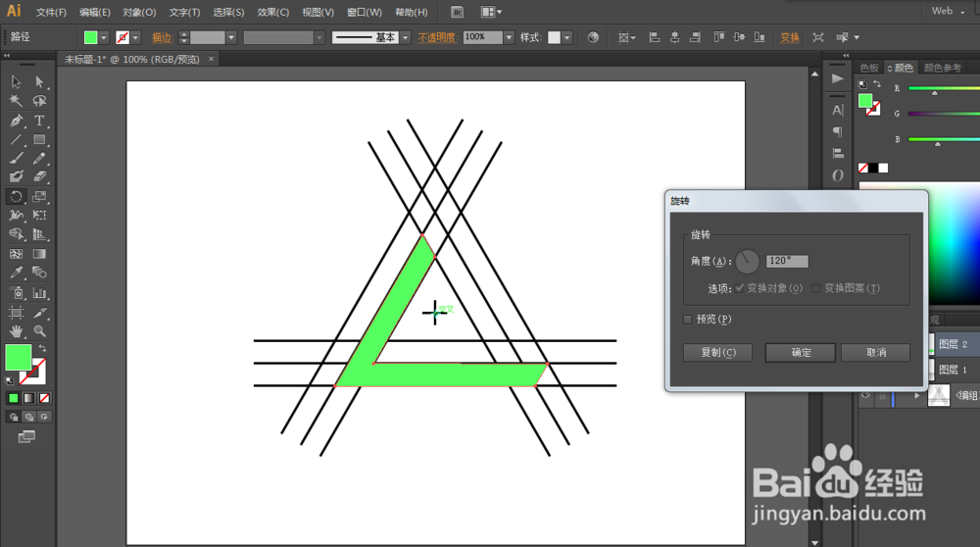Toggle the Transform Objects checkbox

click(740, 288)
